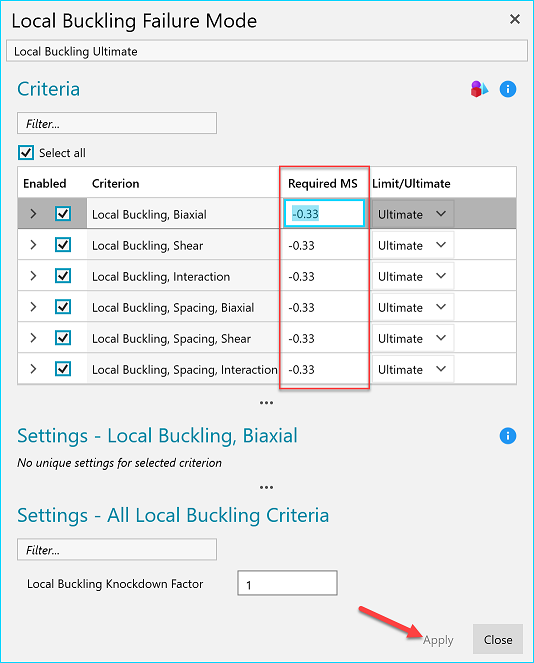The width and height of the screenshot is (534, 663).
Task: Uncheck Local Buckling, Shear enabled checkbox
Action: (63, 245)
